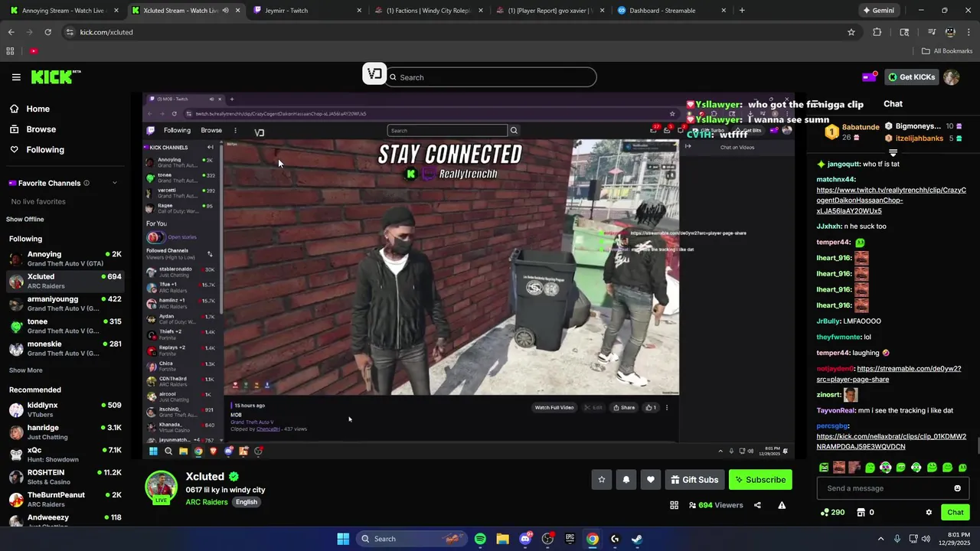Image resolution: width=980 pixels, height=551 pixels.
Task: Open Steam from taskbar
Action: pos(637,539)
